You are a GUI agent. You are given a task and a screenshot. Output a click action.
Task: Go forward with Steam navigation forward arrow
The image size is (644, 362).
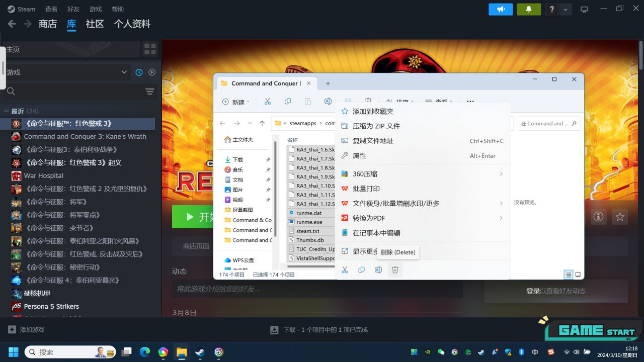[28, 24]
